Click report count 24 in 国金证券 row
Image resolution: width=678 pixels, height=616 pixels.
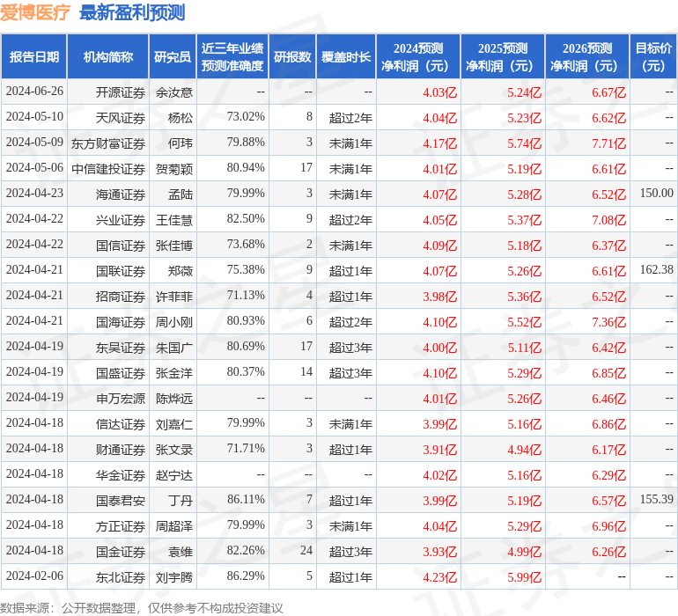point(306,550)
